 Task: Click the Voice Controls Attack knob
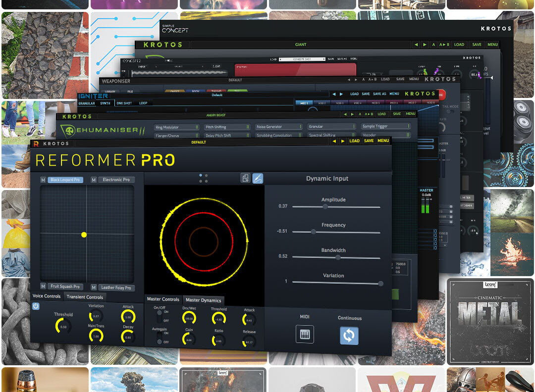(128, 317)
